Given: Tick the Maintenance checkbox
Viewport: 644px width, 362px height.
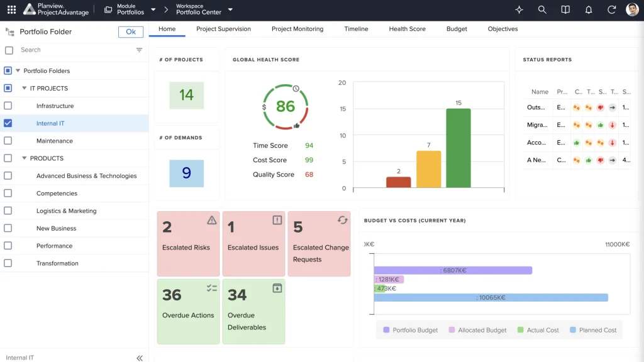Looking at the screenshot, I should tap(8, 141).
